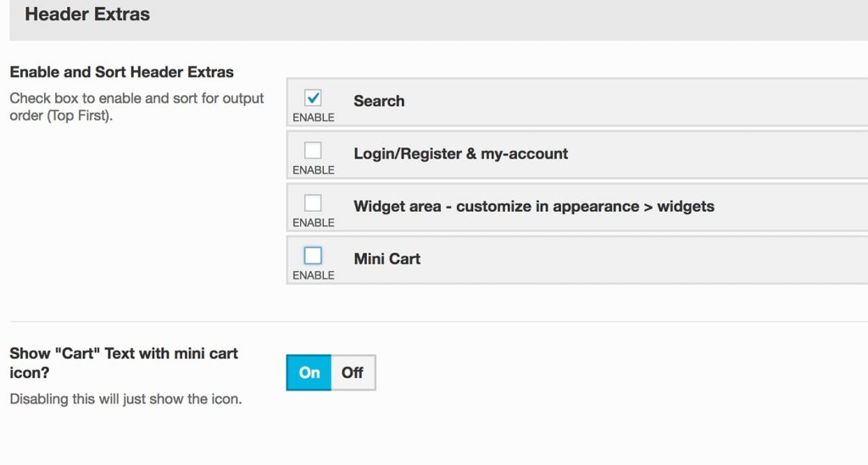The width and height of the screenshot is (868, 465).
Task: Click ENABLE label in Login/Register row
Action: 314,170
